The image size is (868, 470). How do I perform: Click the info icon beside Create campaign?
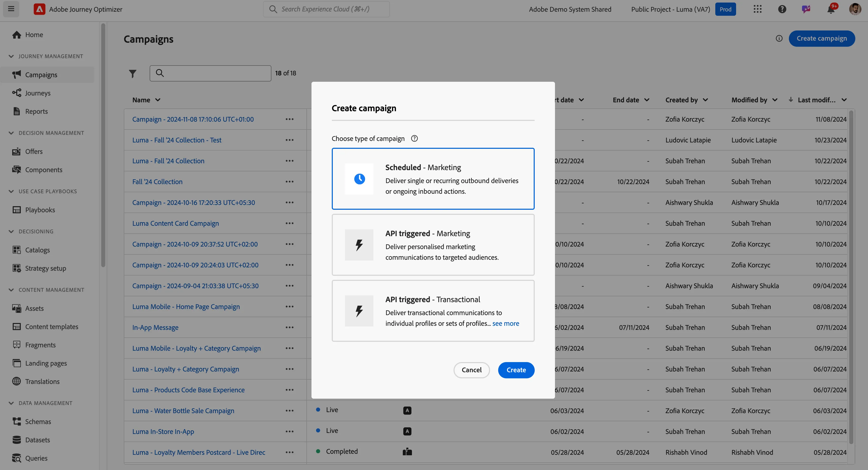[779, 38]
